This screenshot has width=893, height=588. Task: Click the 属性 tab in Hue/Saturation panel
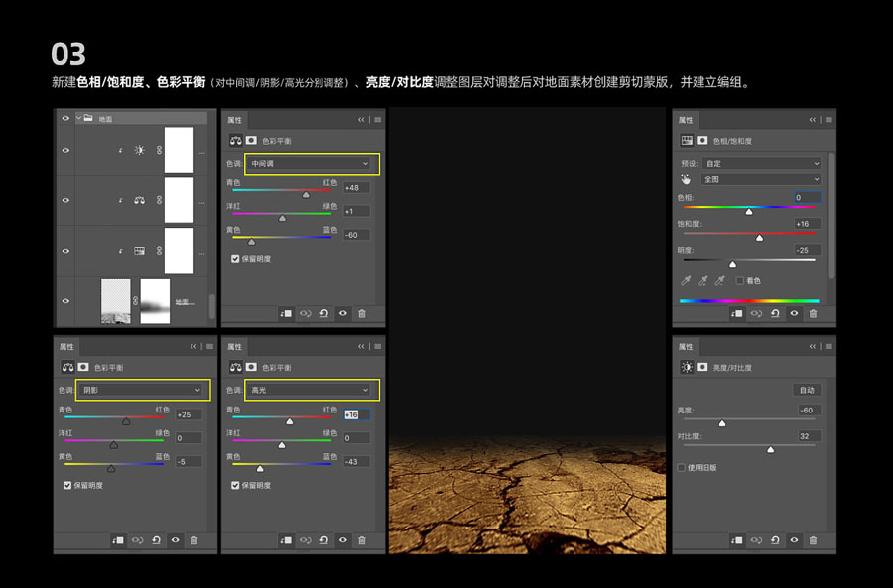(x=686, y=120)
